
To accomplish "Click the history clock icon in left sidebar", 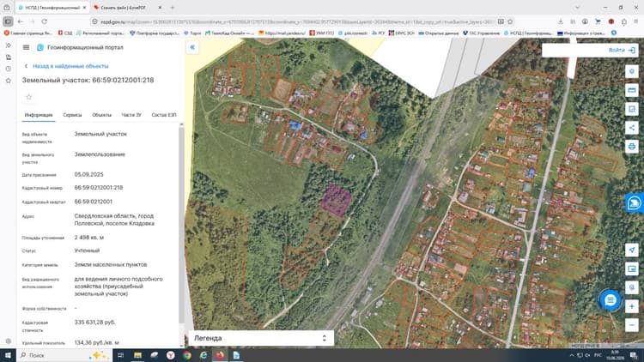I will point(9,69).
